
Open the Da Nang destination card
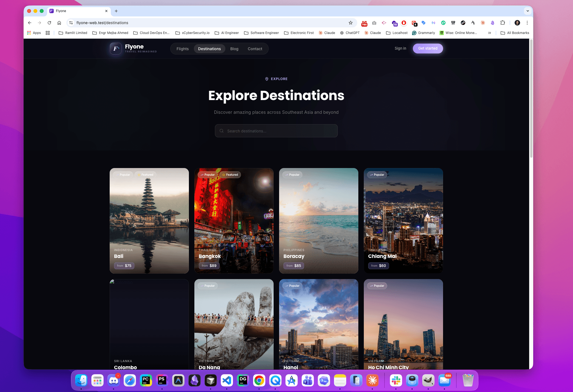coord(234,324)
